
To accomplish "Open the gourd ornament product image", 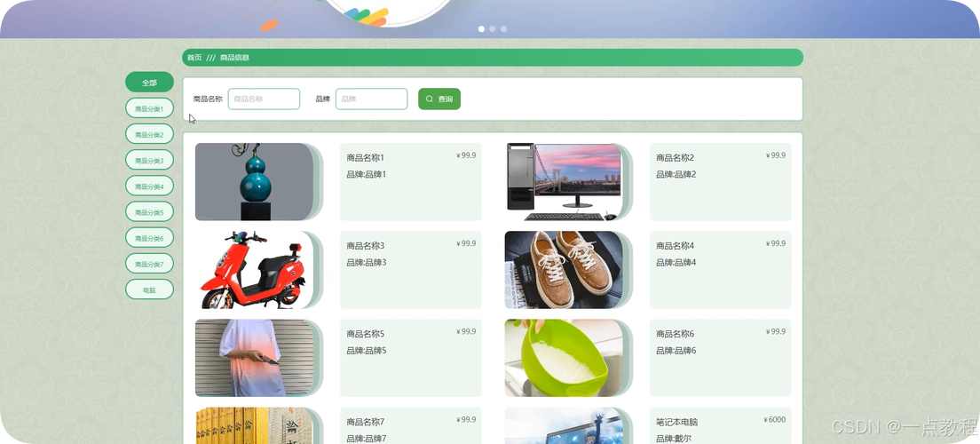I will [255, 182].
